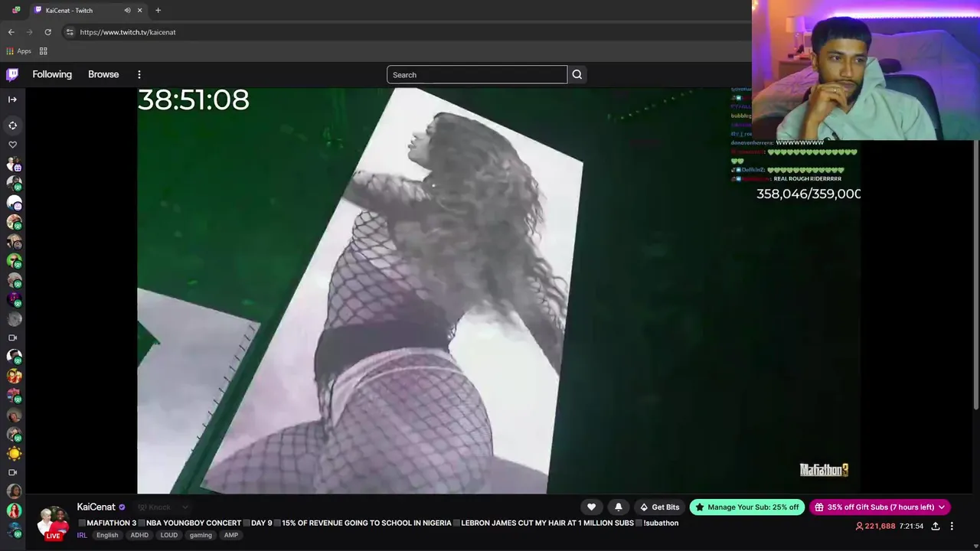Click the 38:51:08 timer overlay
Screen dimensions: 980x551
[x=194, y=100]
